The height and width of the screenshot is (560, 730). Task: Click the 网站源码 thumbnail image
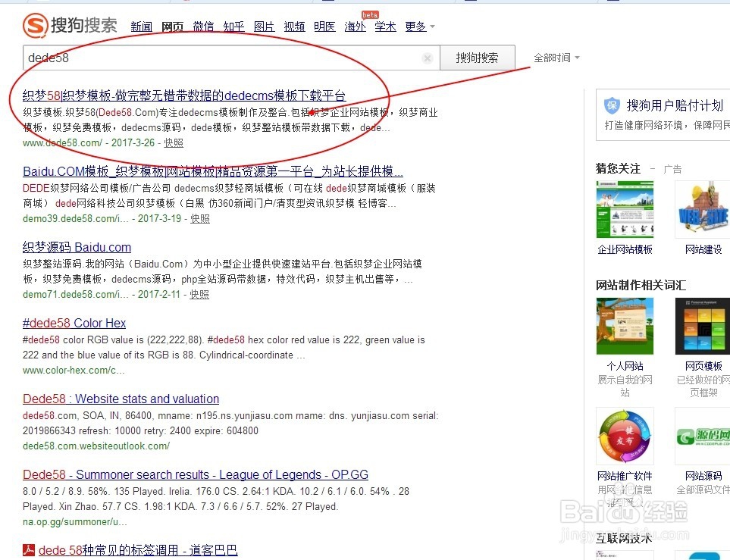click(703, 436)
